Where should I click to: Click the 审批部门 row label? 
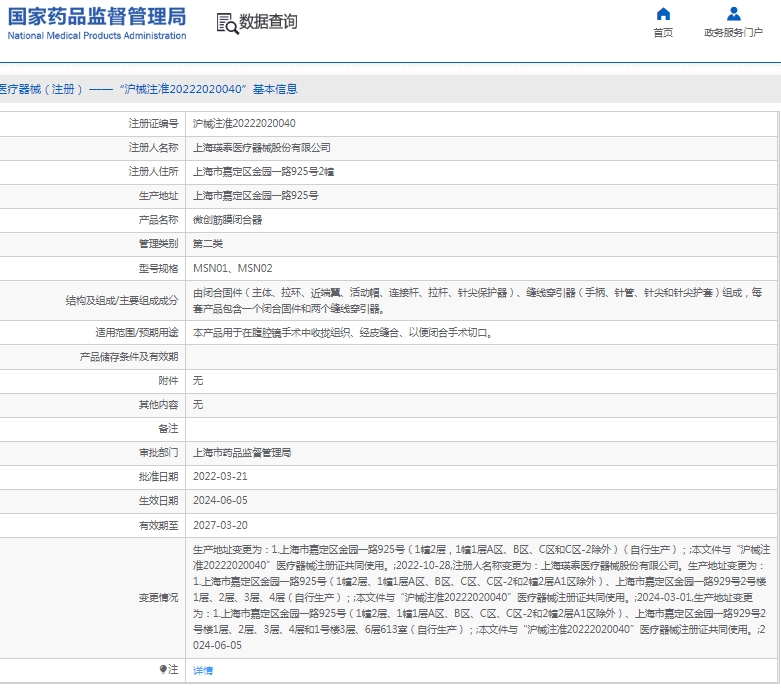[158, 452]
